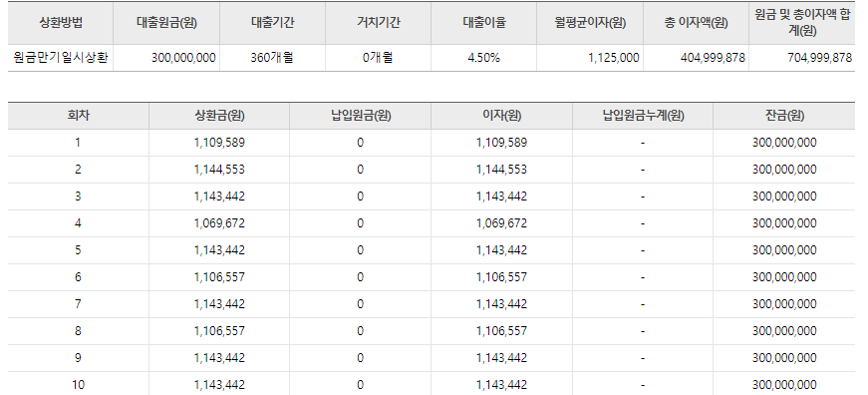Click 납입원금 value 0 in installment 8 row
The image size is (868, 395).
point(361,331)
